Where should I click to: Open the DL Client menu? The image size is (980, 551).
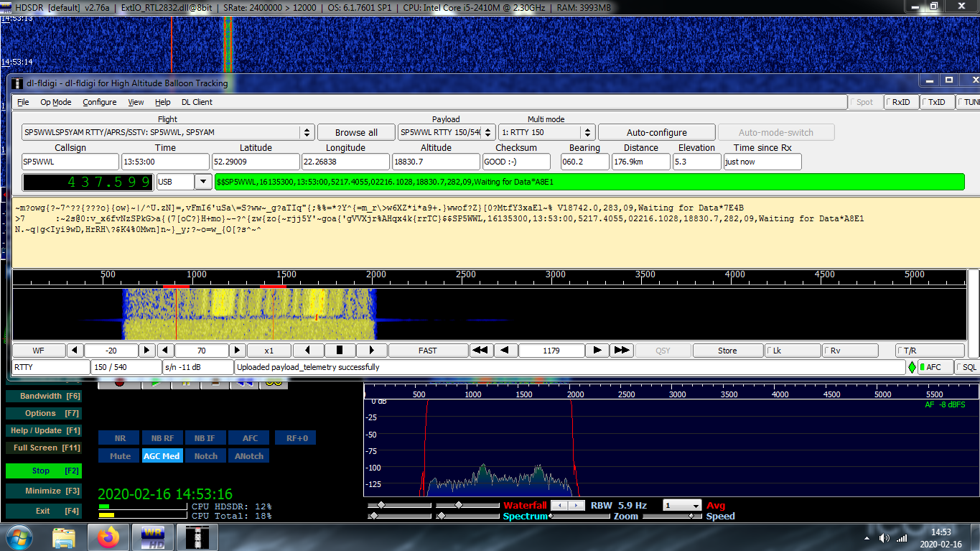(x=197, y=102)
